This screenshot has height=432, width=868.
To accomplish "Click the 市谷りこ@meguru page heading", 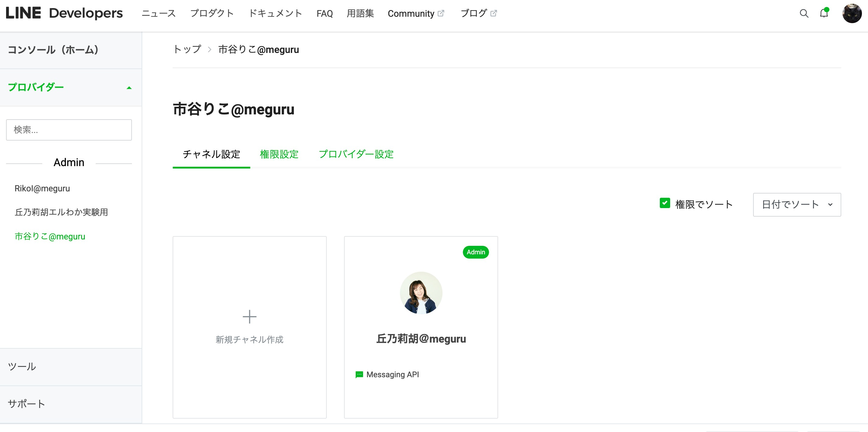I will pyautogui.click(x=233, y=109).
